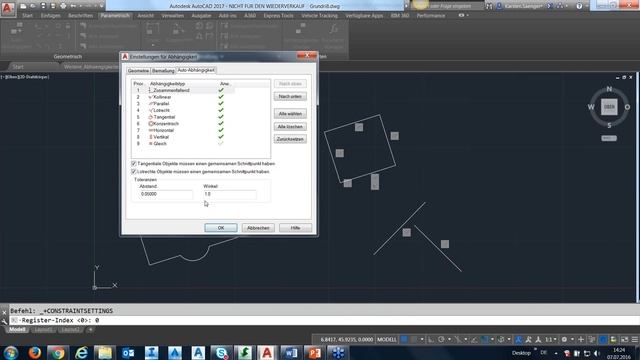640x360 pixels.
Task: Expand the Geometrisch ribbon panel title
Action: [68, 57]
